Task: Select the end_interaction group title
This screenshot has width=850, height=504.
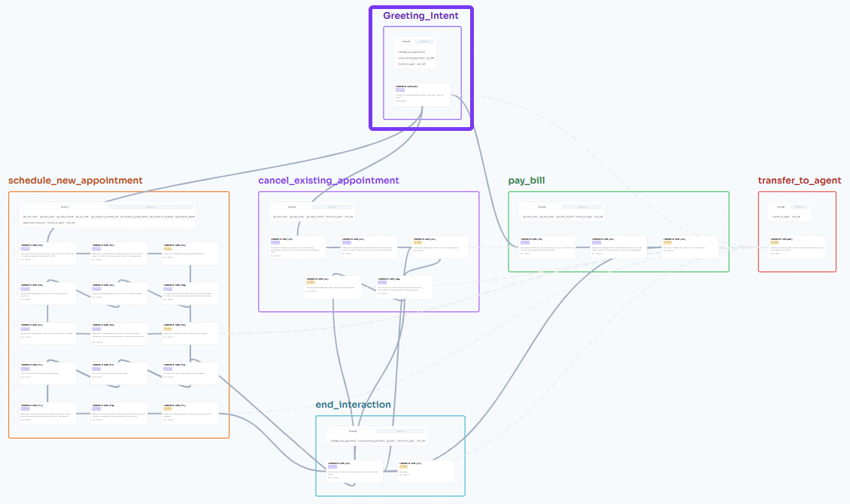Action: point(353,405)
